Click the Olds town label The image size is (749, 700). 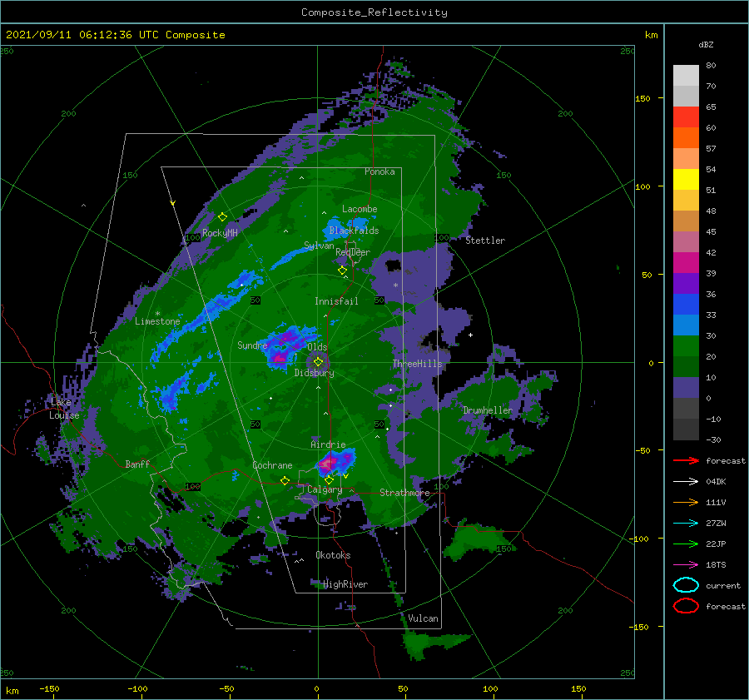tap(317, 347)
